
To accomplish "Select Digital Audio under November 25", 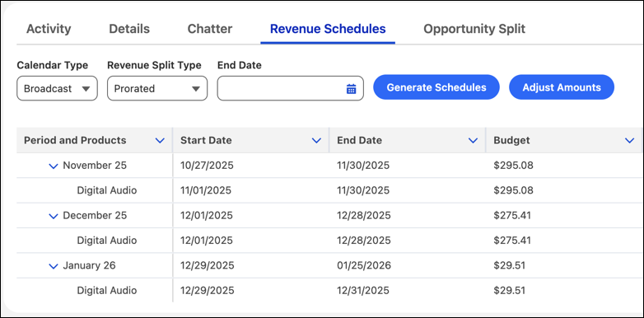I will (x=107, y=190).
